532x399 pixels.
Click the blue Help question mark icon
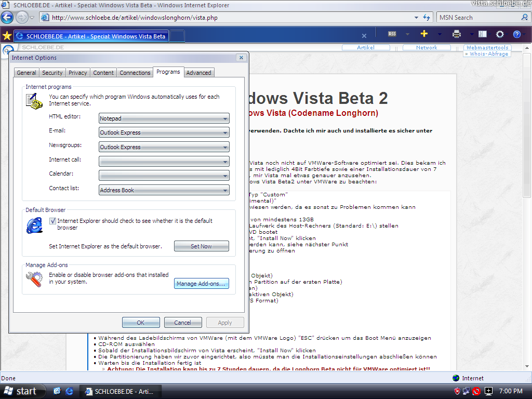pyautogui.click(x=517, y=34)
